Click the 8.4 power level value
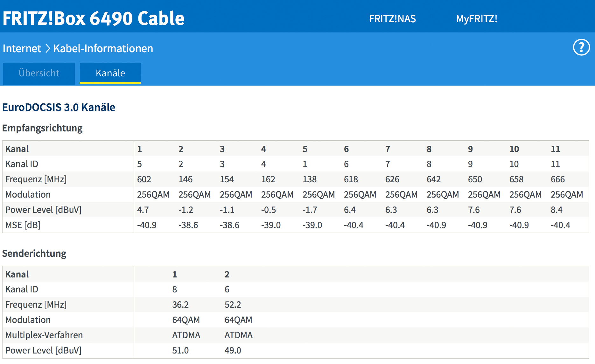This screenshot has width=595, height=364. click(556, 210)
